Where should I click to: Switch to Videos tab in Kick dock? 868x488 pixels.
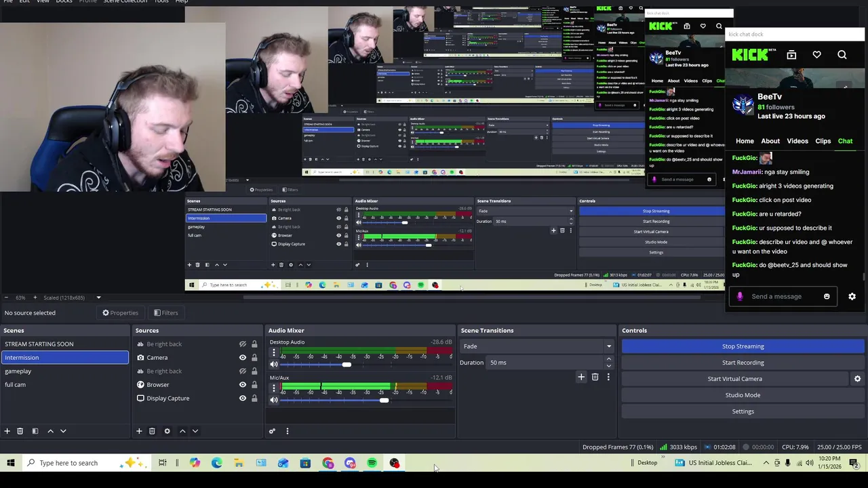pos(797,141)
